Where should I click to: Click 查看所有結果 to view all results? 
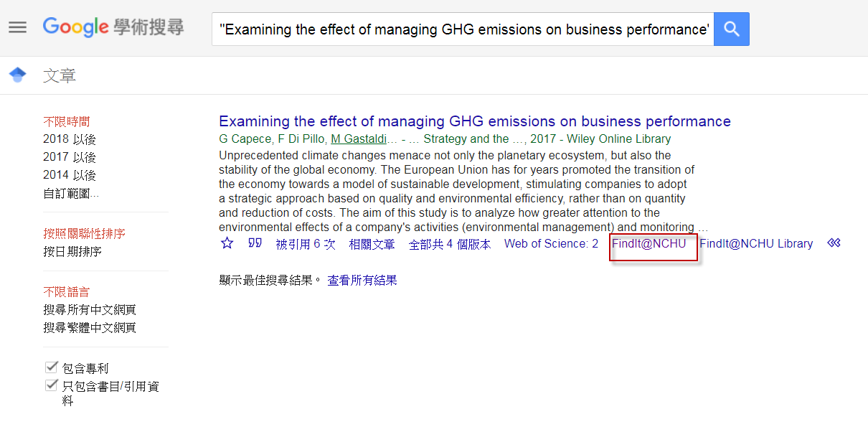[x=362, y=280]
